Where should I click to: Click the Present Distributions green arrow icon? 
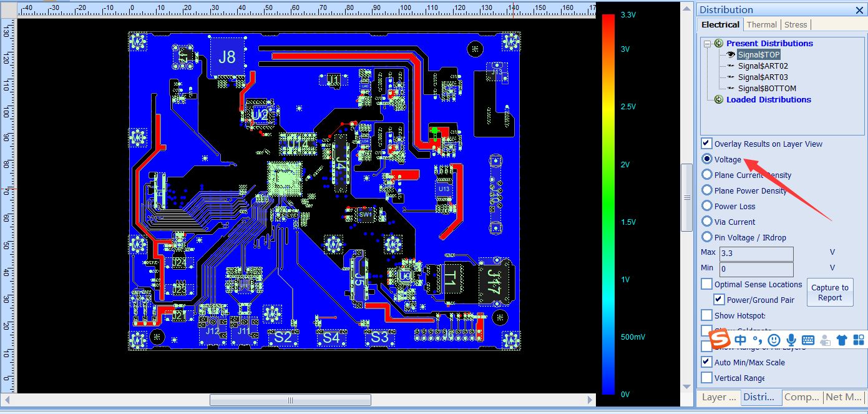point(719,44)
